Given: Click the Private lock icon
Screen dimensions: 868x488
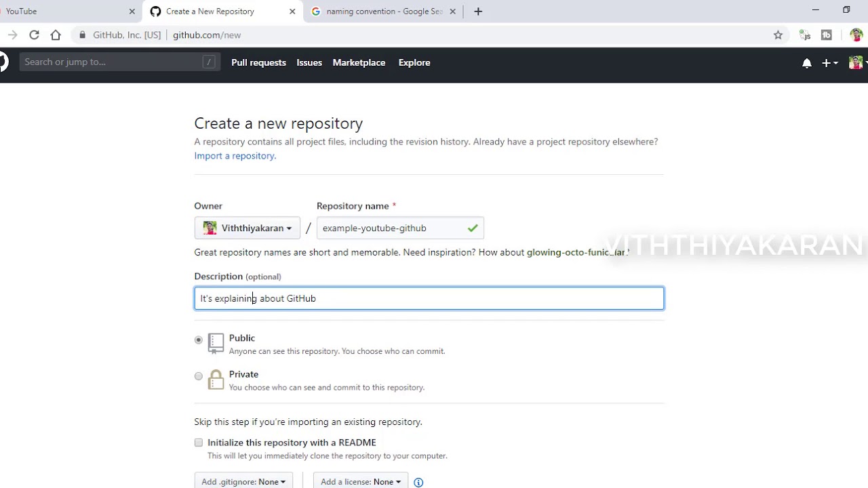Looking at the screenshot, I should 216,380.
